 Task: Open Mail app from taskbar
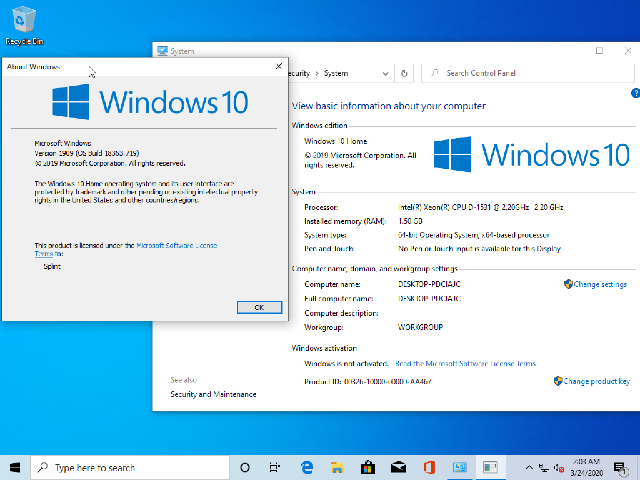(x=398, y=468)
